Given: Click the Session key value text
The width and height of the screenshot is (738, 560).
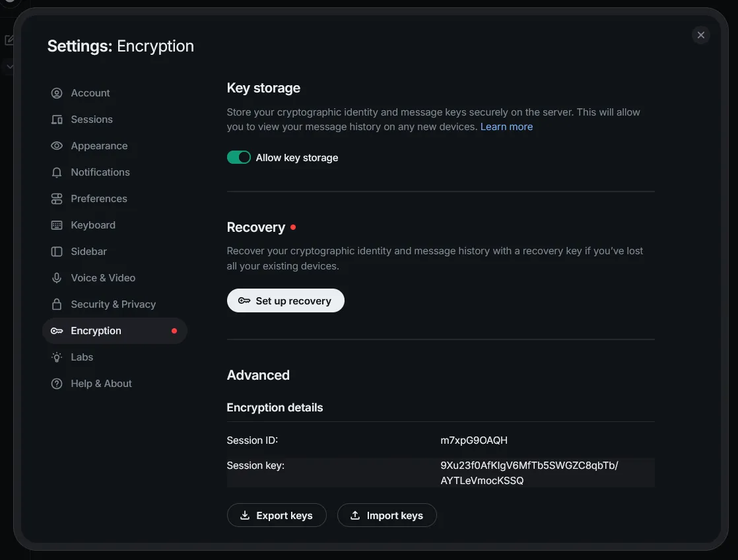Looking at the screenshot, I should click(529, 473).
